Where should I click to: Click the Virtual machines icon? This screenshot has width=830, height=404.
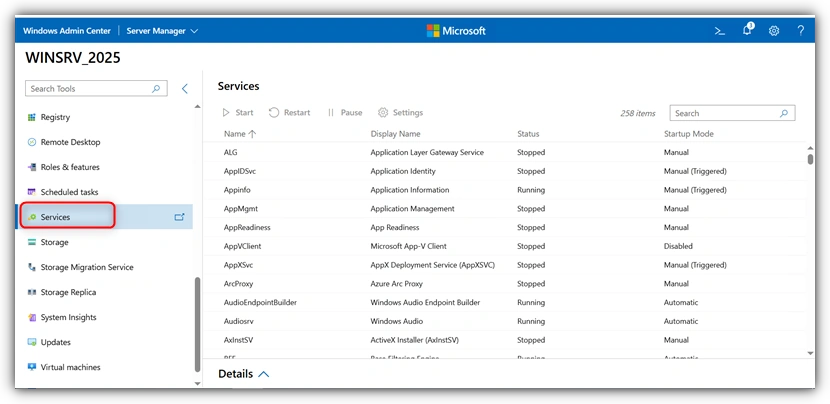32,367
